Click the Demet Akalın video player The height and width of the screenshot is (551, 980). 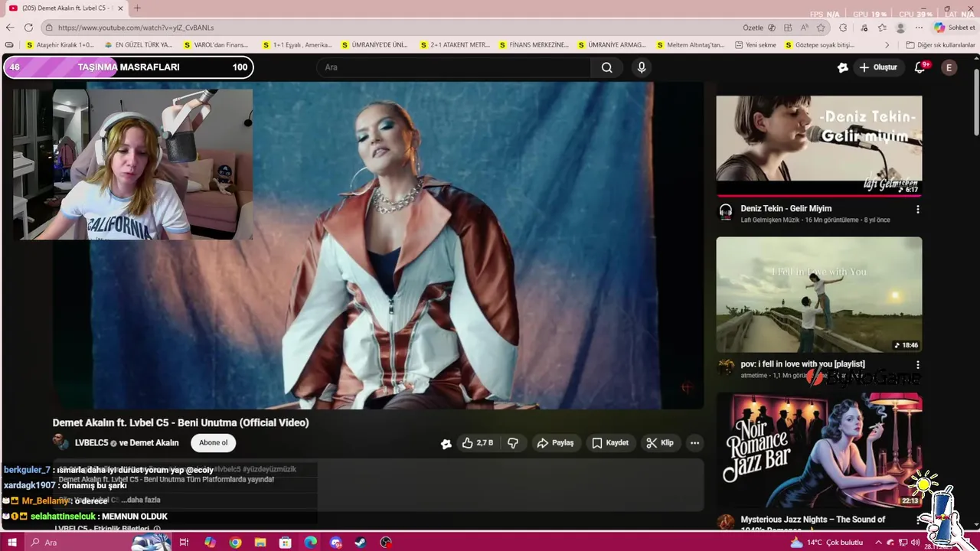pos(377,246)
